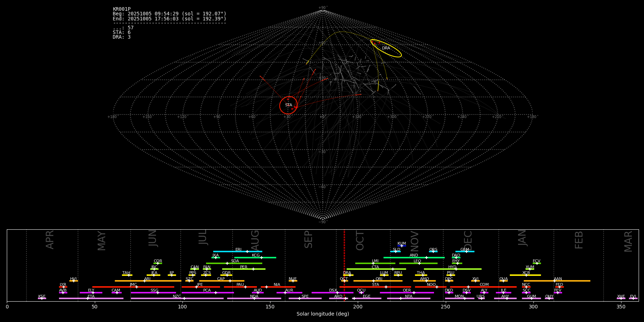Click the NOO shower label
644x322 pixels.
431,285
